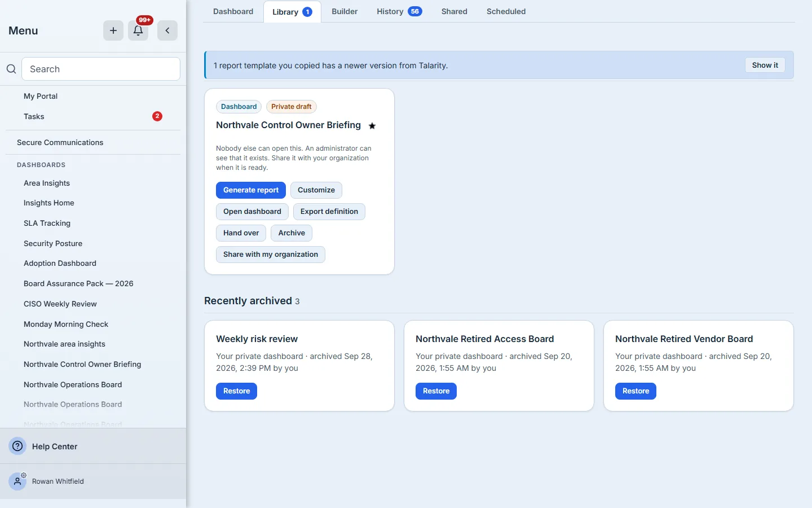Click the plus add icon in Menu header
This screenshot has height=508, width=812.
(x=113, y=30)
